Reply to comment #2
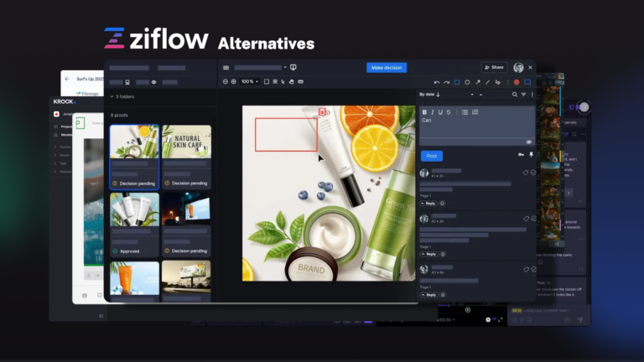644x362 pixels. tap(428, 255)
